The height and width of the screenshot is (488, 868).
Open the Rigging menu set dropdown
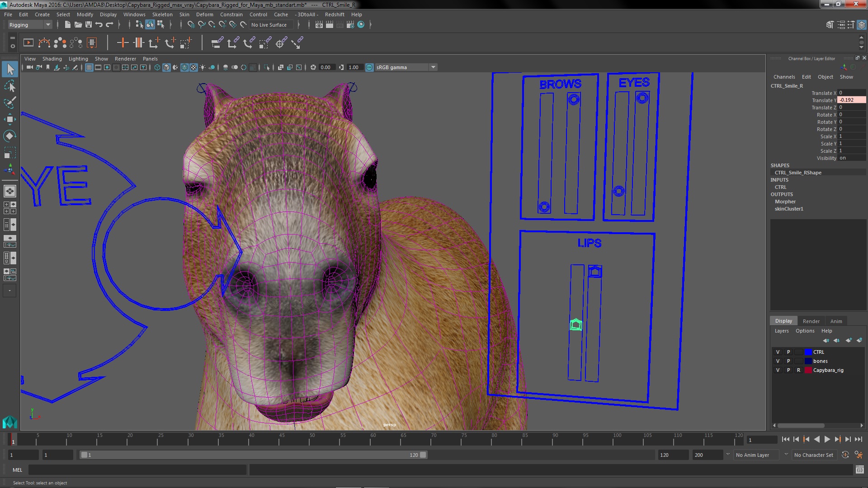(x=30, y=25)
